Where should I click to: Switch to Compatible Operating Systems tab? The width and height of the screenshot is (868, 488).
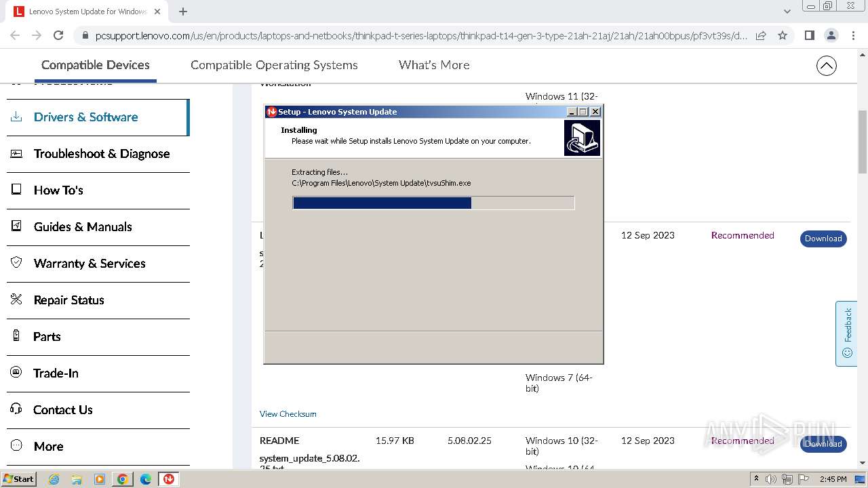pyautogui.click(x=274, y=65)
